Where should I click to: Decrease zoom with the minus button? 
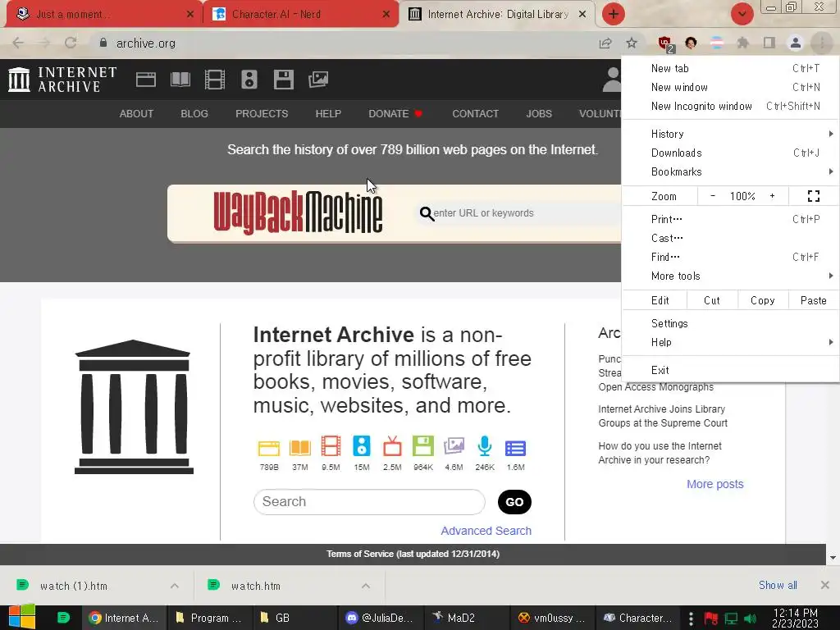point(713,196)
